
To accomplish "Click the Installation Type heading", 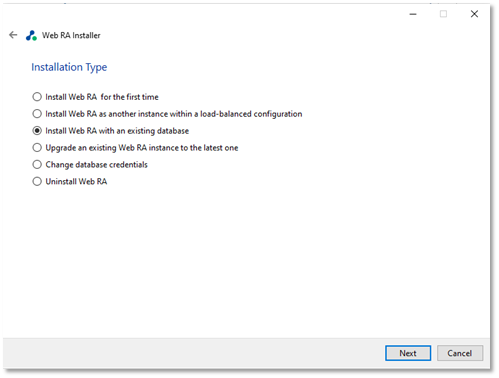I will tap(69, 67).
